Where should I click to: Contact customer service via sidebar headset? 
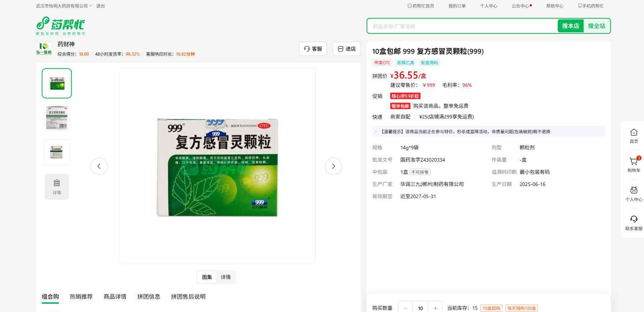(x=634, y=223)
